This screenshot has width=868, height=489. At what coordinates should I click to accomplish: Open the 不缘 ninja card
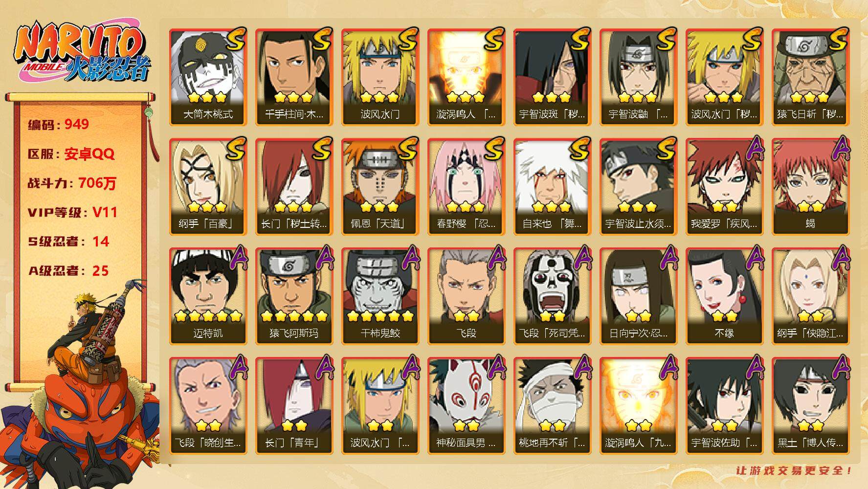click(725, 296)
